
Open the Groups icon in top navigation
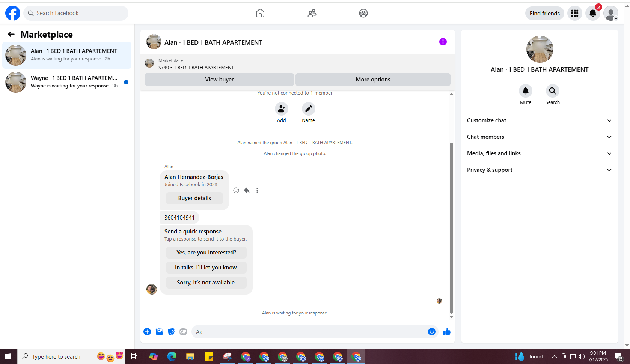pyautogui.click(x=363, y=13)
